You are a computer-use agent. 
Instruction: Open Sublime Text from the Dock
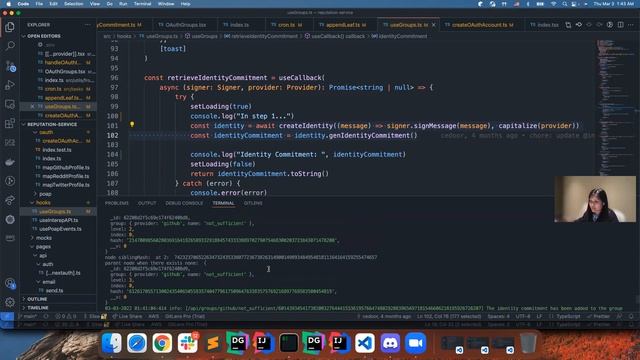point(213,343)
